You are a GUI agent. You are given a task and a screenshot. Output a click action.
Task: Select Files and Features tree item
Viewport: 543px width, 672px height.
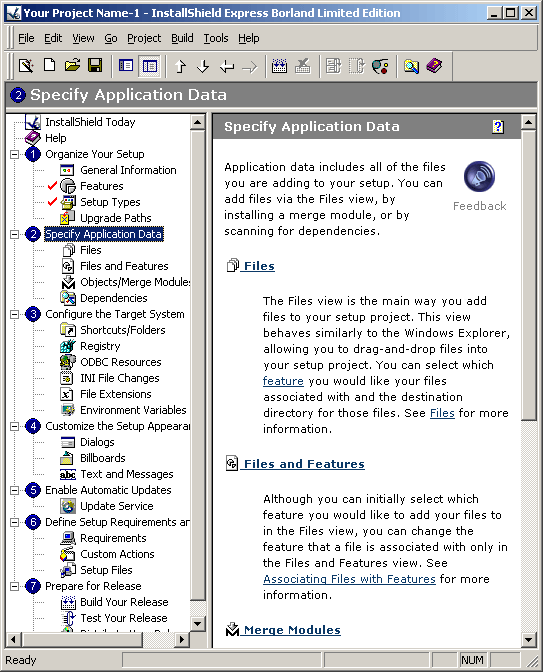[x=124, y=266]
